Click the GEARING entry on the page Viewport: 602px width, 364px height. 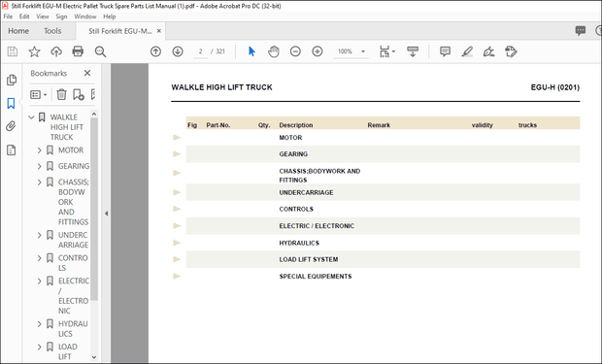point(293,154)
